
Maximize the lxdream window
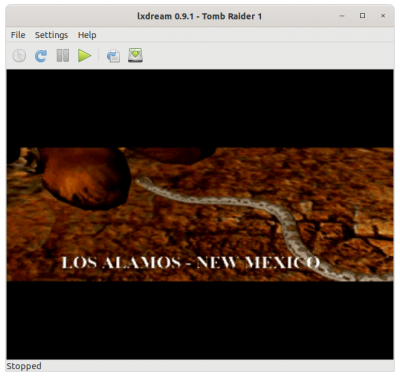(362, 16)
